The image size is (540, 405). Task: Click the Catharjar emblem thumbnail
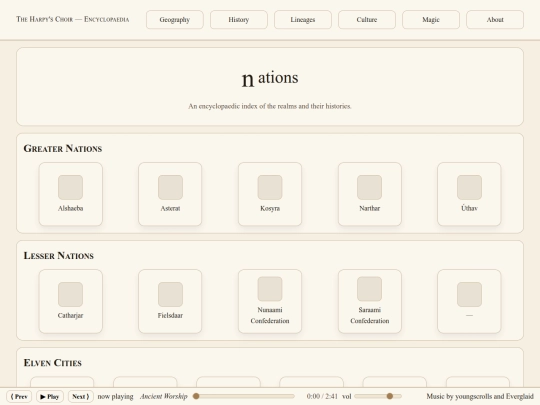click(71, 294)
